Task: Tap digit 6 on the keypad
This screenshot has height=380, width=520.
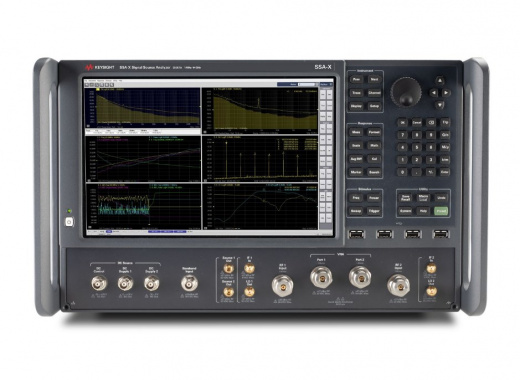Action: [431, 147]
